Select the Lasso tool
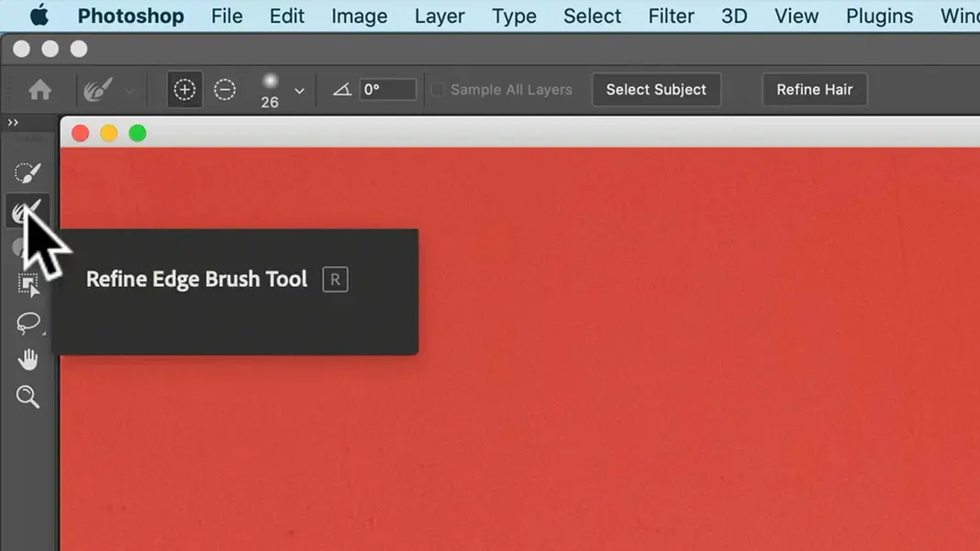The image size is (980, 551). tap(28, 323)
